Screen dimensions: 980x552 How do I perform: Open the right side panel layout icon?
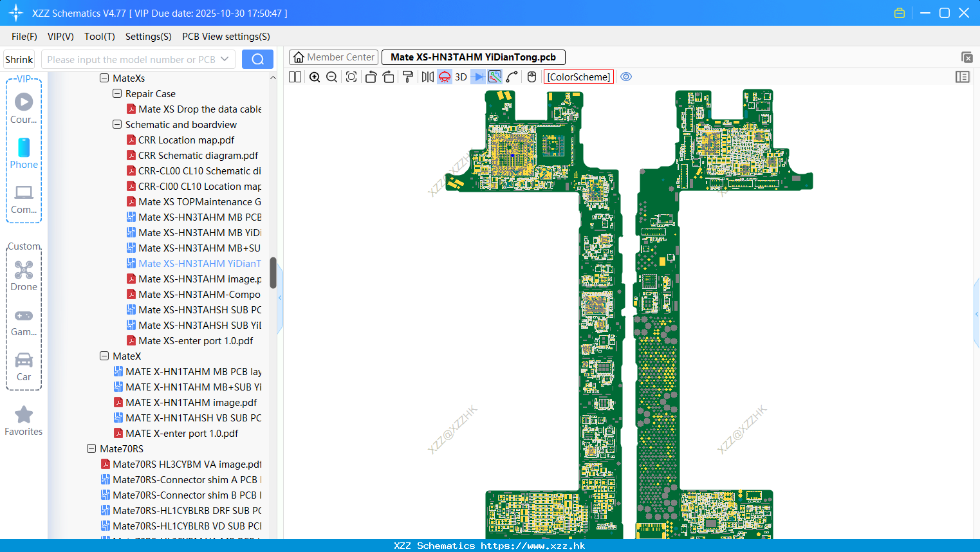[963, 77]
